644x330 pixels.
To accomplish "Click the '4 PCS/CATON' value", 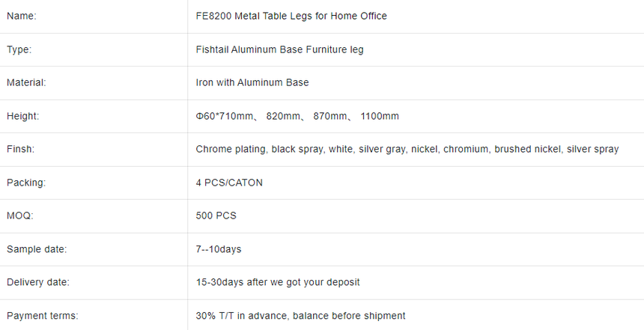I will (x=229, y=183).
